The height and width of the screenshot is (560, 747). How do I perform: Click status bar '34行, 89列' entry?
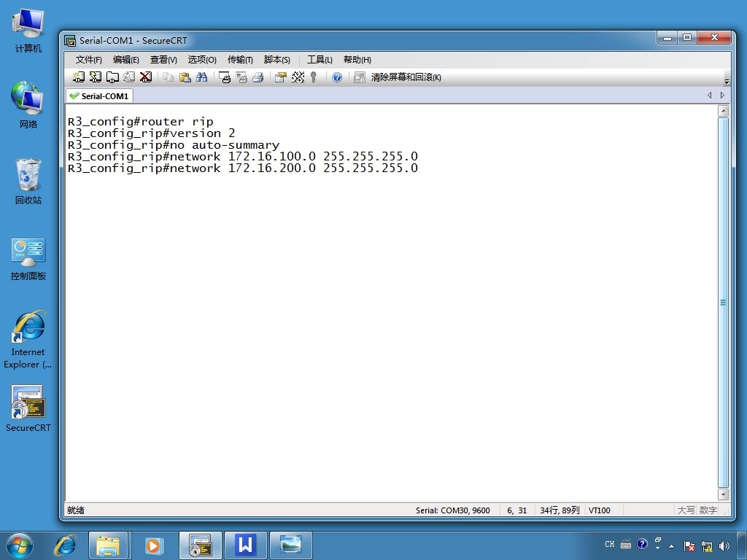click(560, 510)
